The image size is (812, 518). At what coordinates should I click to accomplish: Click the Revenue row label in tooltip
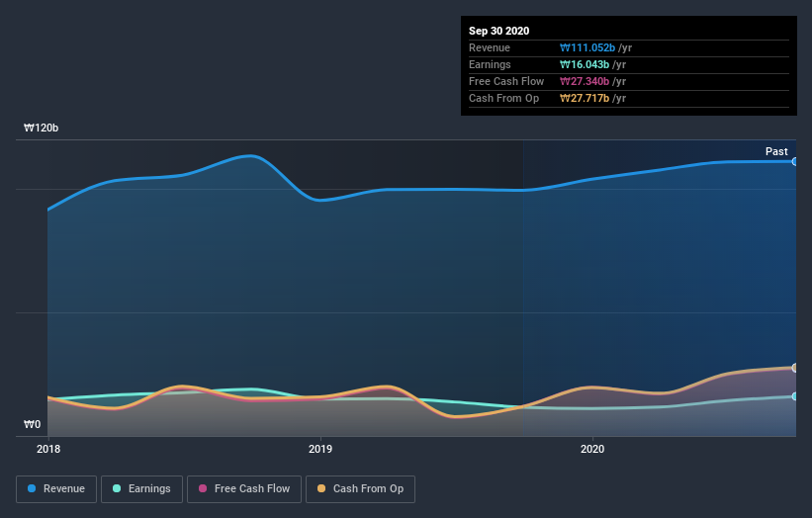pyautogui.click(x=490, y=47)
